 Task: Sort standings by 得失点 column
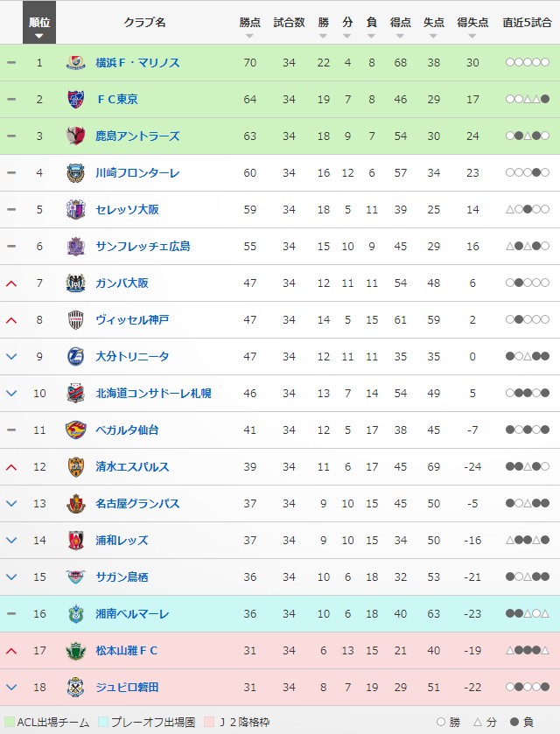tap(472, 26)
